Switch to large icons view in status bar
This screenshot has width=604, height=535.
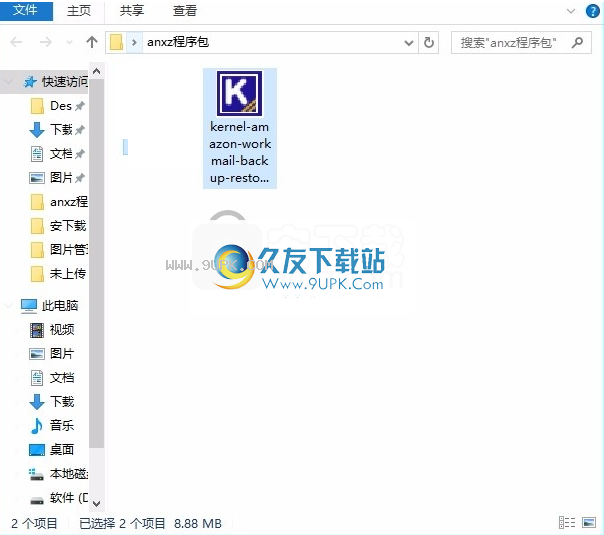point(589,523)
